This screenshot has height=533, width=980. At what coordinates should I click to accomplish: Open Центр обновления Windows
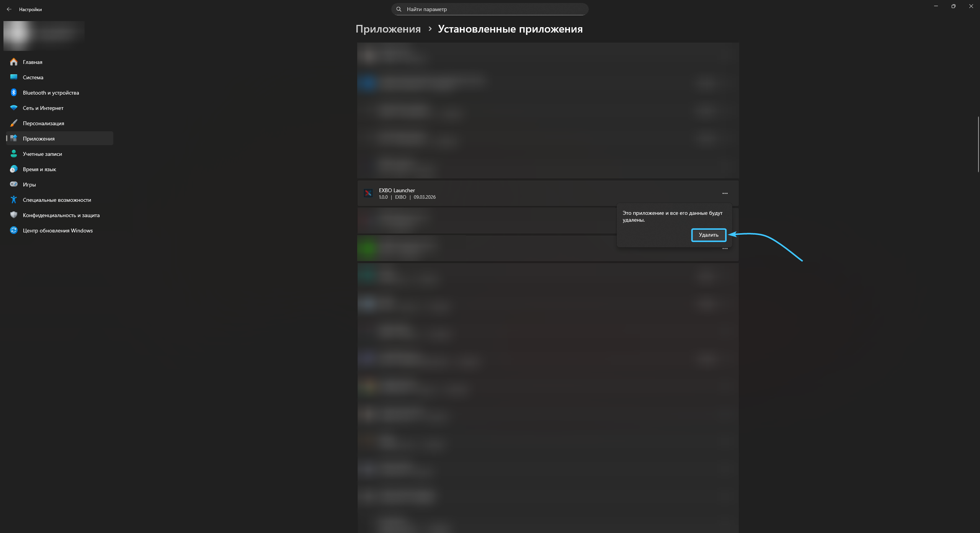[57, 230]
